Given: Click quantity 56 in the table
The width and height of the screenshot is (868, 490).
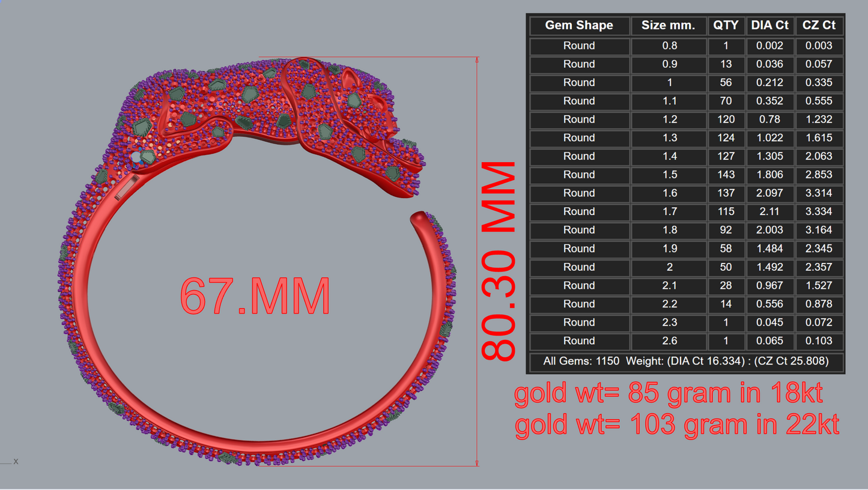Looking at the screenshot, I should (x=726, y=83).
